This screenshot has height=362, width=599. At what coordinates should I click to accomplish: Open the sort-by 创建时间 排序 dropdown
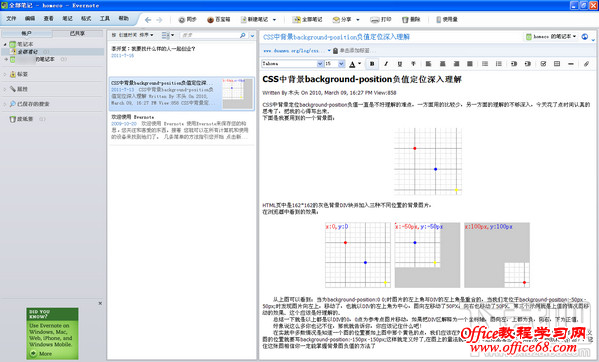(132, 35)
